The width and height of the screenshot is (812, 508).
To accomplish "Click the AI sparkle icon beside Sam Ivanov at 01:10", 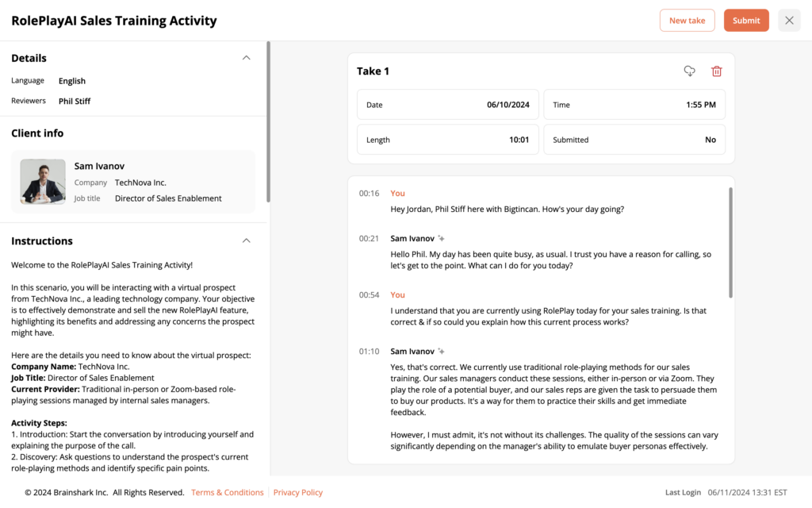I will tap(441, 352).
